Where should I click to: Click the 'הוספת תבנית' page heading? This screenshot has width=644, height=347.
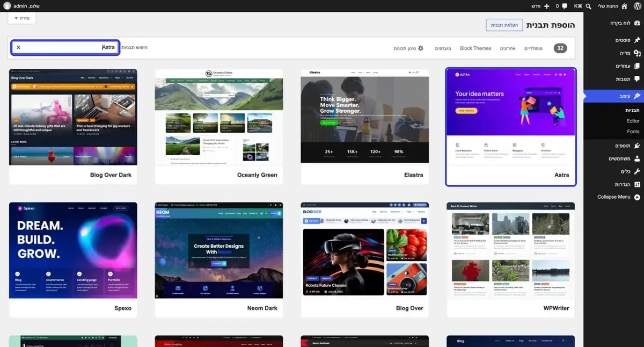pos(551,25)
